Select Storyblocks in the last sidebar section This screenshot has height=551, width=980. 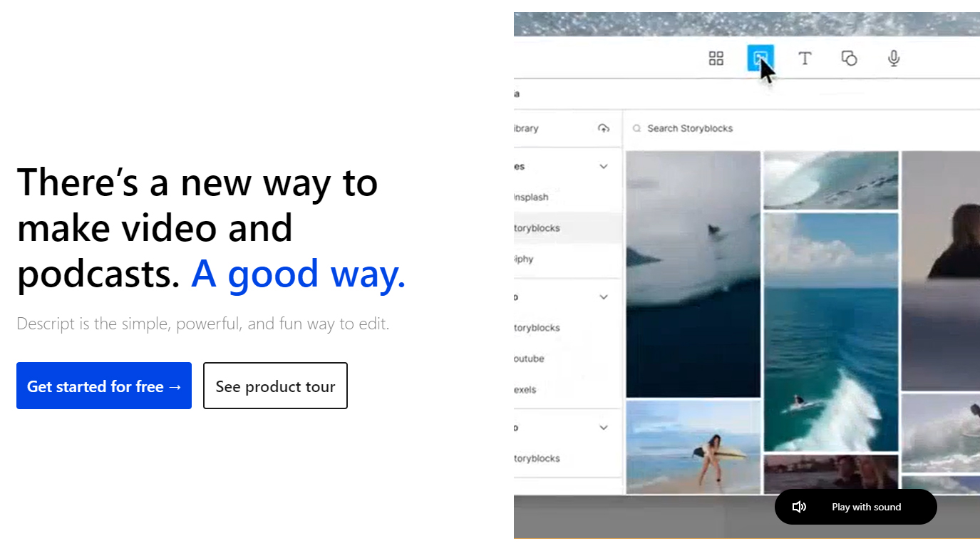537,458
